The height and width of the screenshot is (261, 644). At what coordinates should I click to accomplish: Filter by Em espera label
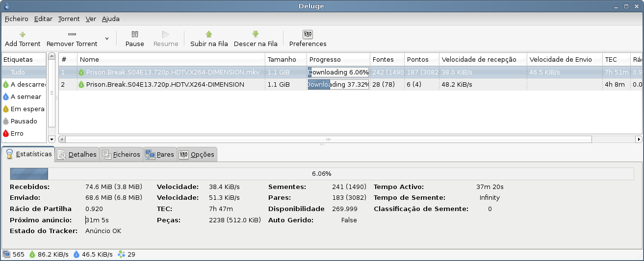[24, 109]
